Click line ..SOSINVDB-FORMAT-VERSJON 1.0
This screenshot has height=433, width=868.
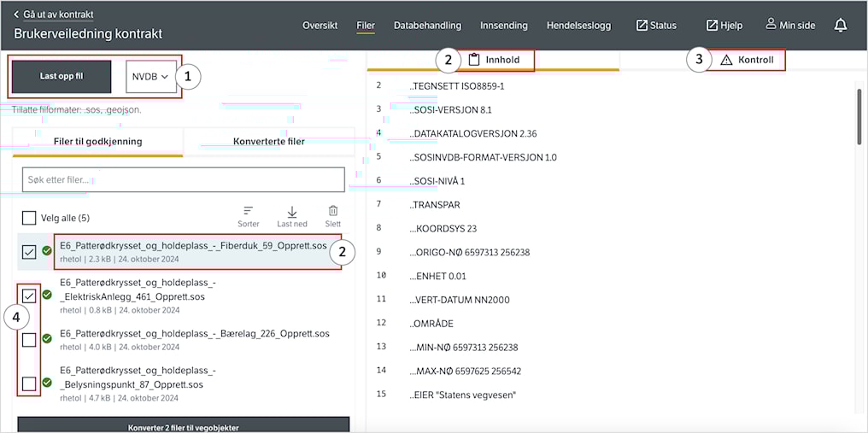[x=484, y=157]
